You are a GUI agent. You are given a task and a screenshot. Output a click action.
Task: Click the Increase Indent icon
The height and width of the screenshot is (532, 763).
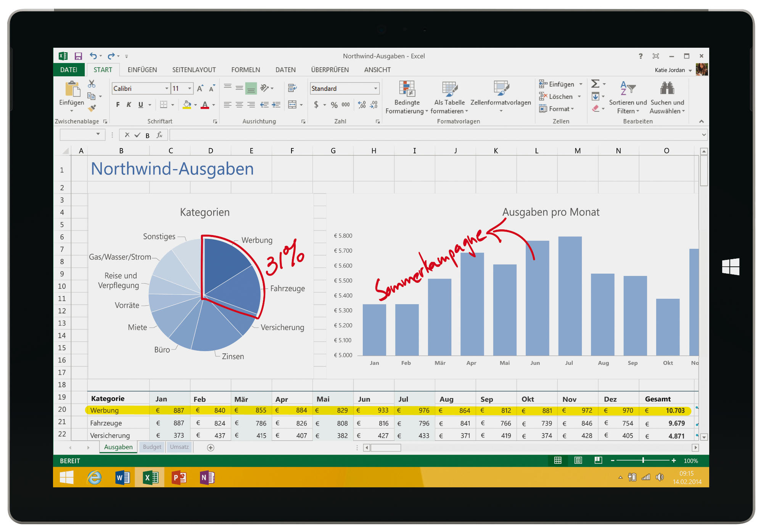coord(276,105)
